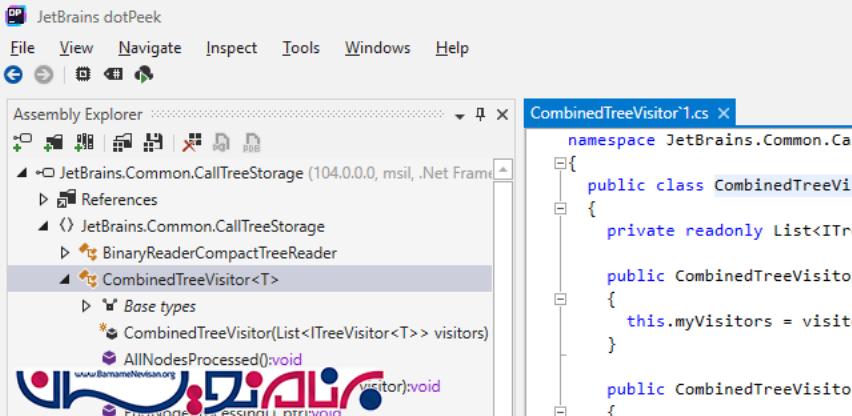This screenshot has height=416, width=852.
Task: Select CombinedTreeVisitor<T> tree row
Action: pos(250,279)
